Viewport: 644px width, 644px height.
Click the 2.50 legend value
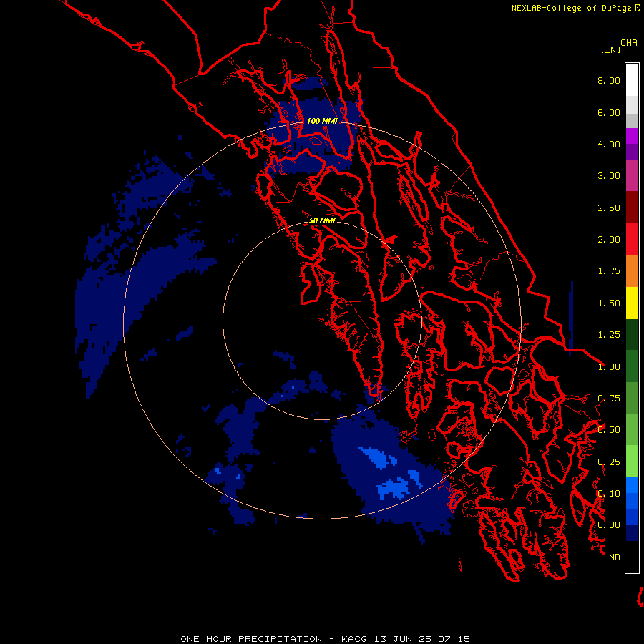click(x=609, y=208)
